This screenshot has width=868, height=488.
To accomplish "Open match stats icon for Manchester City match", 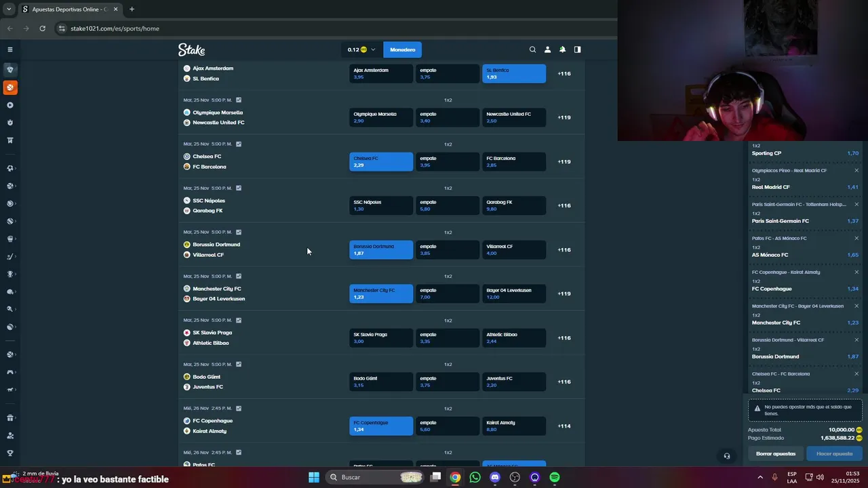I will pyautogui.click(x=239, y=277).
